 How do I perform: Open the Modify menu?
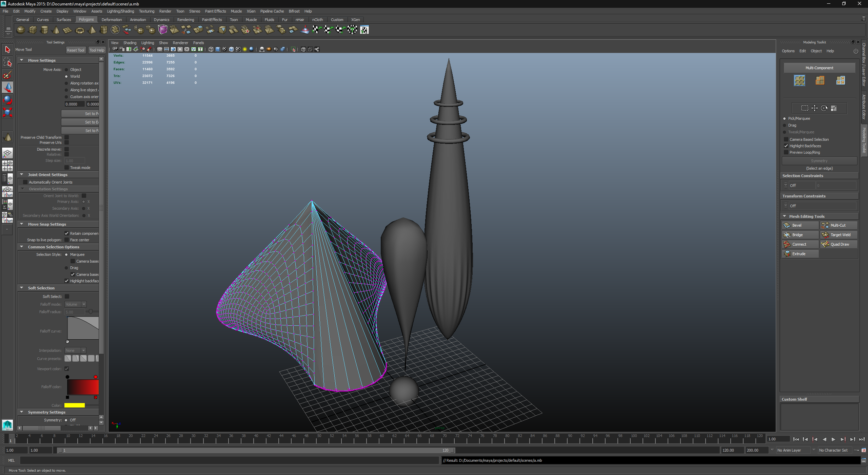click(30, 11)
